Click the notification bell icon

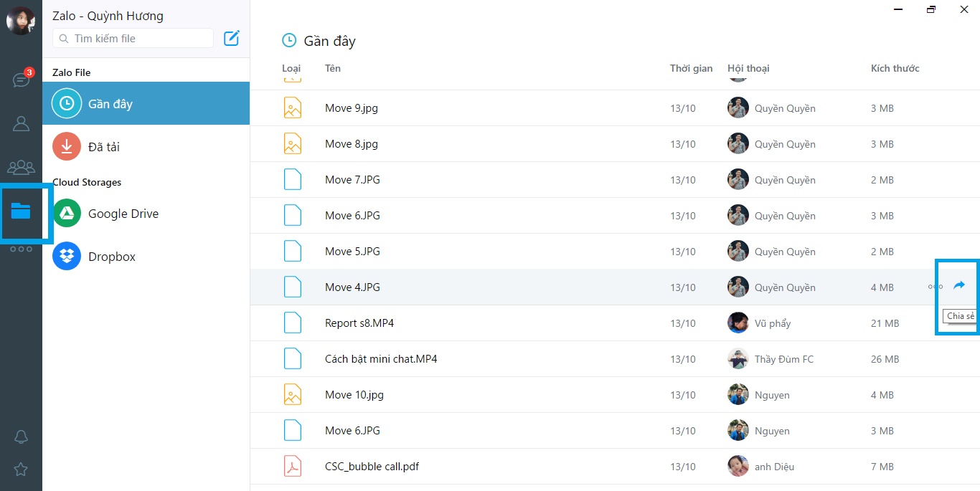coord(21,437)
